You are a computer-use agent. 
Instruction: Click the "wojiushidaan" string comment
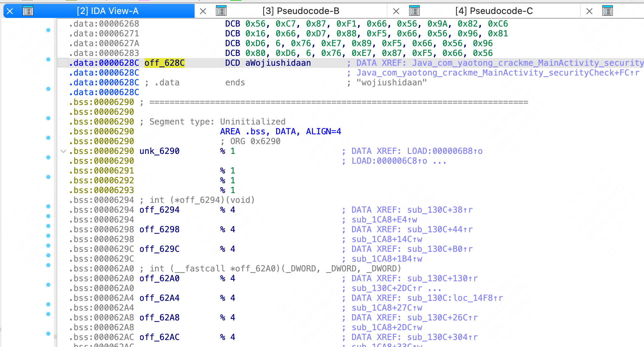392,83
